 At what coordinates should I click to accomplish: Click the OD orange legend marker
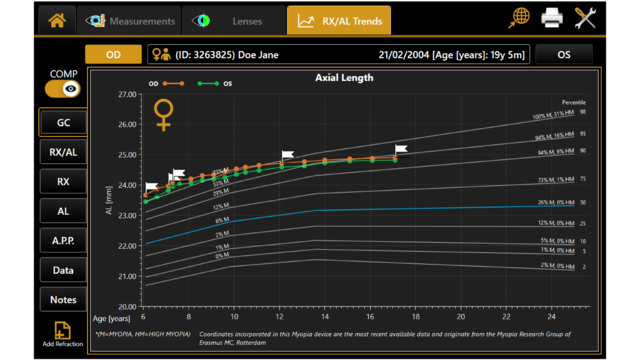pyautogui.click(x=173, y=83)
